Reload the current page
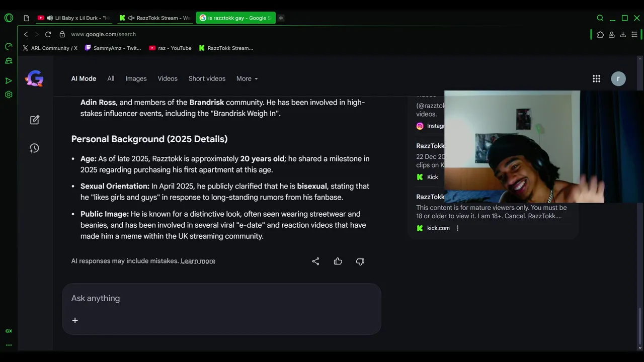 pos(48,34)
